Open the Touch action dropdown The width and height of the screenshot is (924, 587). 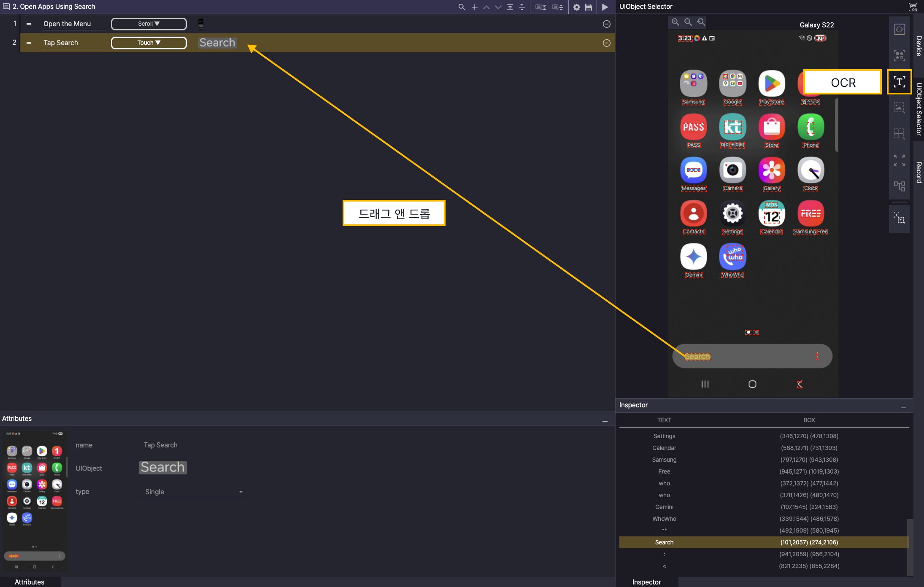[x=149, y=43]
